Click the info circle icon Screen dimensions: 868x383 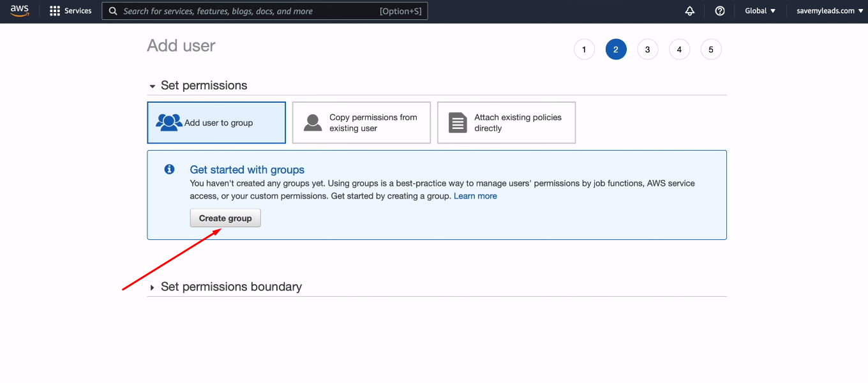point(169,169)
